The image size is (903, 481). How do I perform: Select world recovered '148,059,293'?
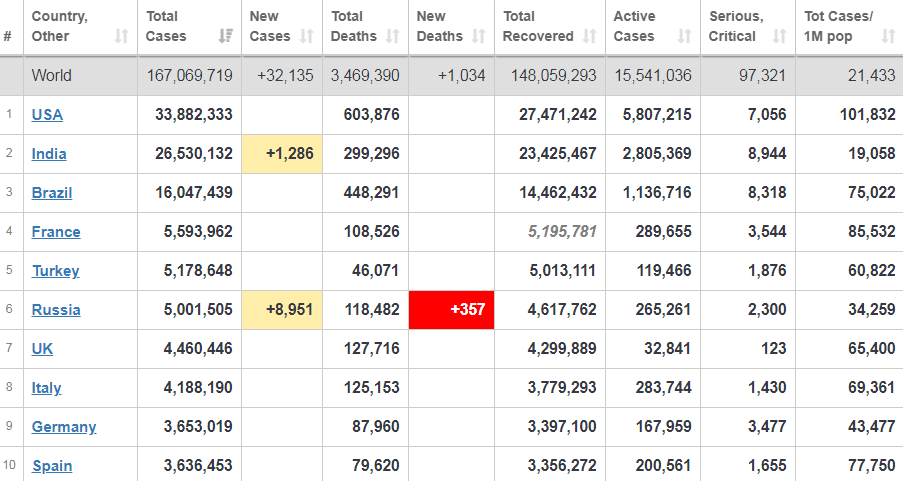click(x=553, y=75)
